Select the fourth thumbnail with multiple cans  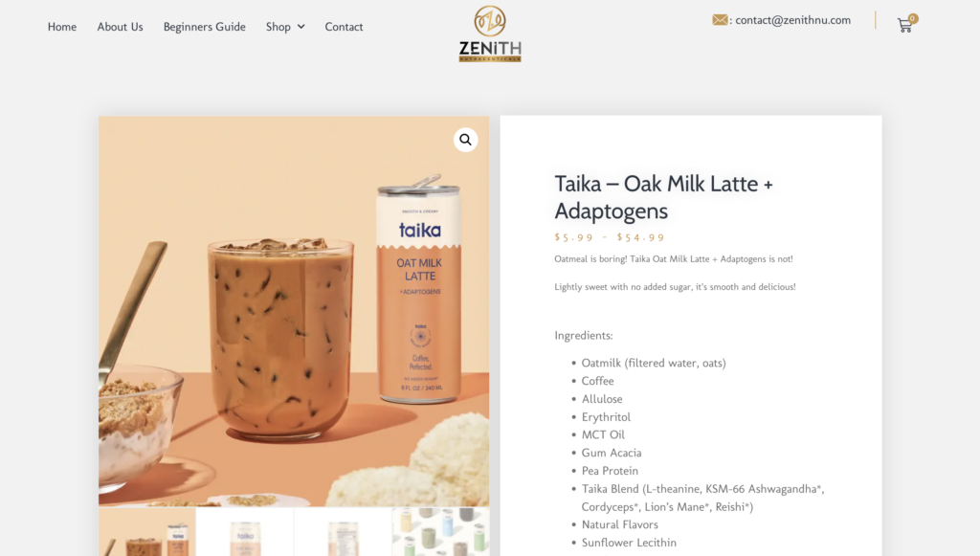pyautogui.click(x=440, y=532)
